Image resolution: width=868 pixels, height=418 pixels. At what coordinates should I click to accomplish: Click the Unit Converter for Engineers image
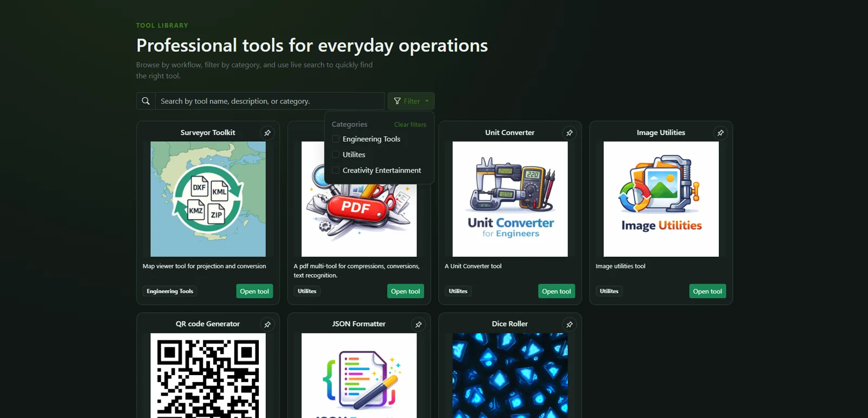[510, 199]
